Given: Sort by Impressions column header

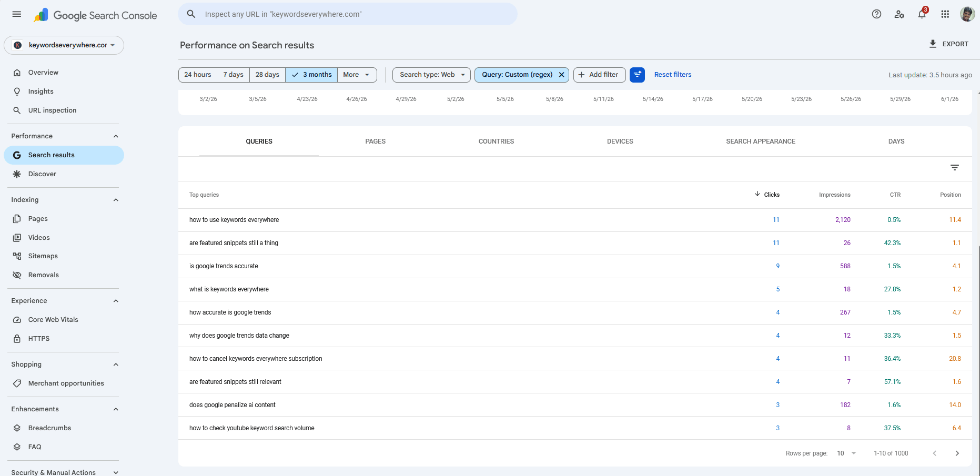Looking at the screenshot, I should (834, 195).
